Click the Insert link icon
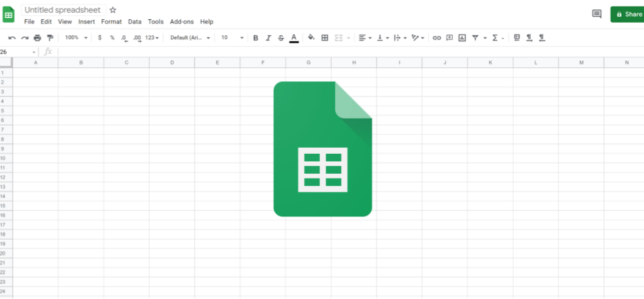This screenshot has width=644, height=299. (437, 38)
